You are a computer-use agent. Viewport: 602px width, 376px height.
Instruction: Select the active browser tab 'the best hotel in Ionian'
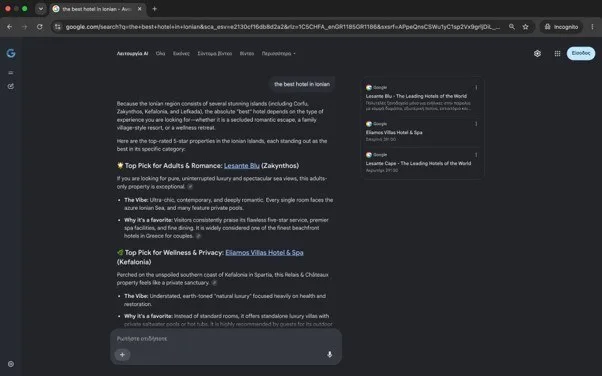click(97, 9)
